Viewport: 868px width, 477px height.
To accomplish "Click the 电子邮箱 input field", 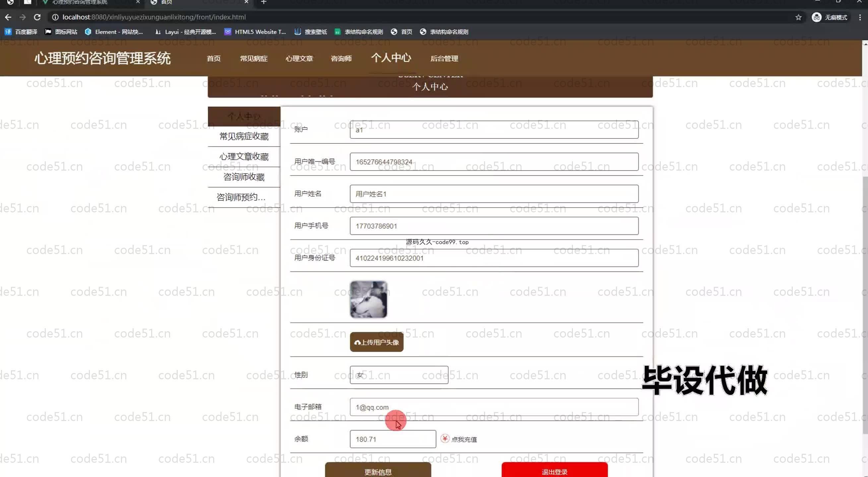I will (494, 407).
